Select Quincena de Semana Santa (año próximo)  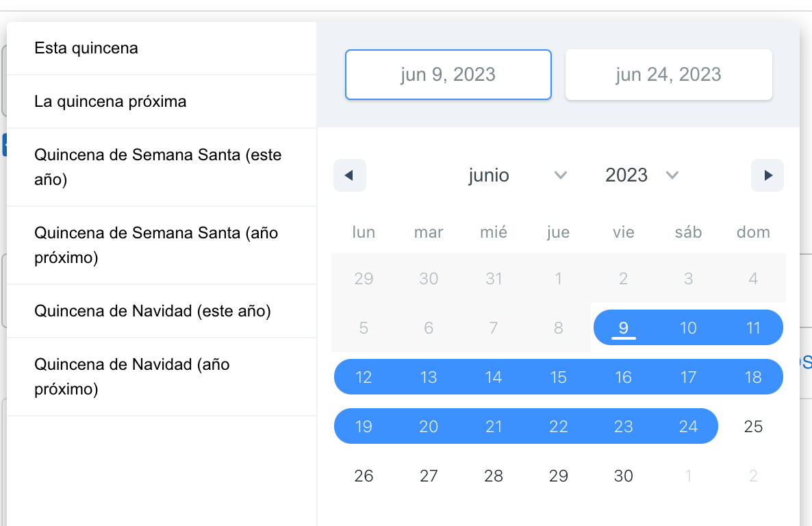(x=155, y=245)
